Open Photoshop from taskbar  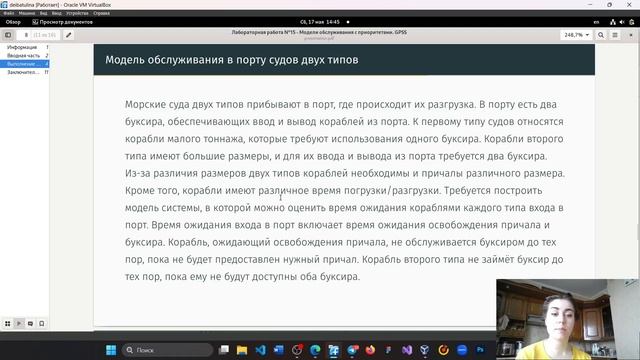coord(480,350)
